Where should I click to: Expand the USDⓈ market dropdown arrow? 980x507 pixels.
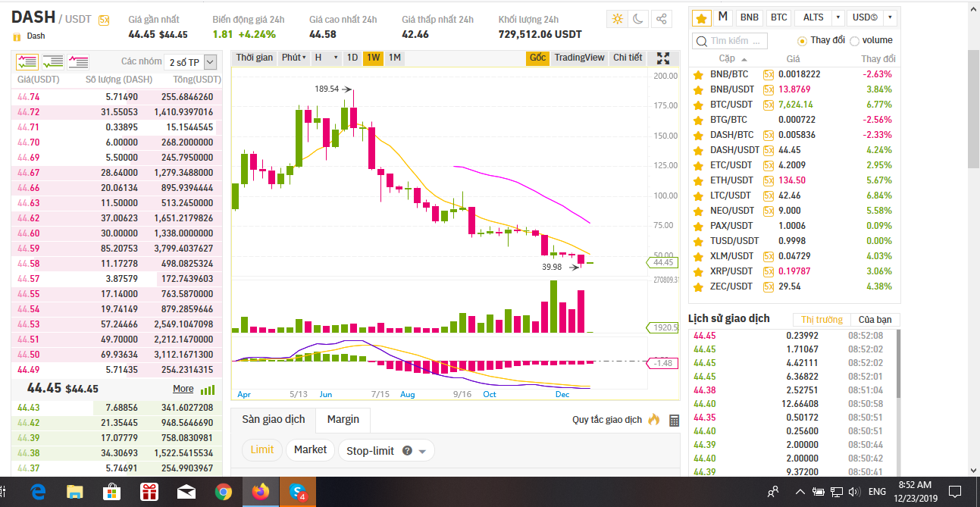pyautogui.click(x=890, y=17)
